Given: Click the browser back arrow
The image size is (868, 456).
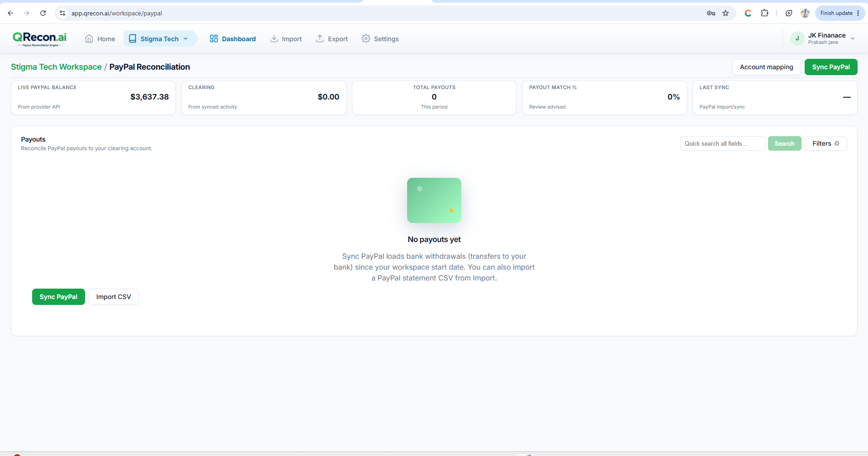Looking at the screenshot, I should point(10,13).
